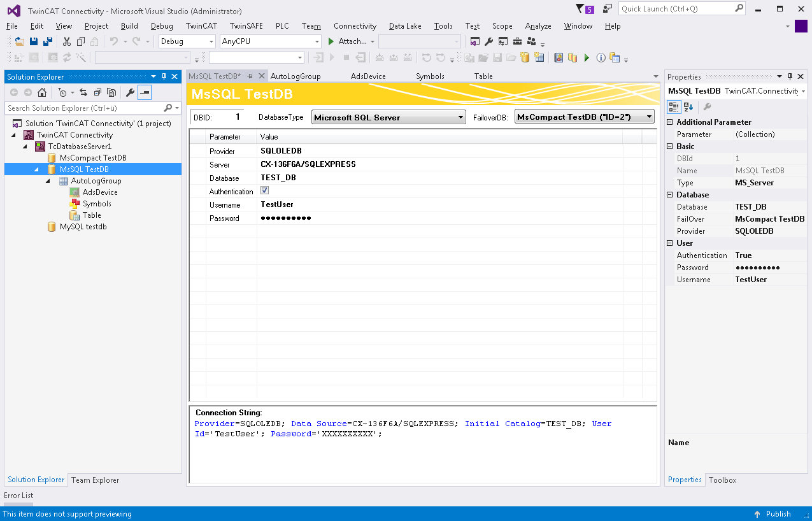The height and width of the screenshot is (521, 812).
Task: Collapse the TcDatabaseServer1 tree node
Action: 25,146
